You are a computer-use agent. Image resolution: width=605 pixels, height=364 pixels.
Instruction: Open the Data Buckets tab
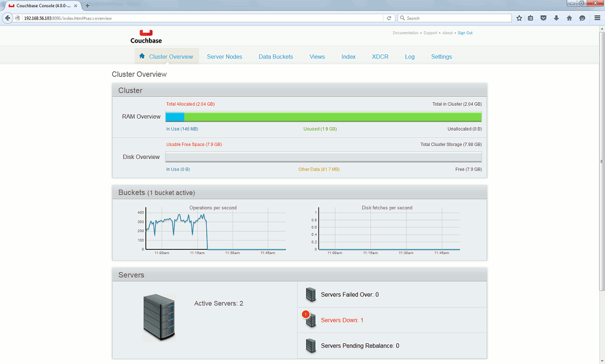click(x=276, y=57)
